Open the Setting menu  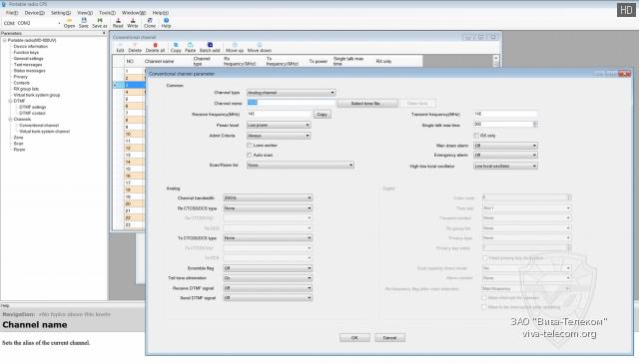pyautogui.click(x=61, y=13)
